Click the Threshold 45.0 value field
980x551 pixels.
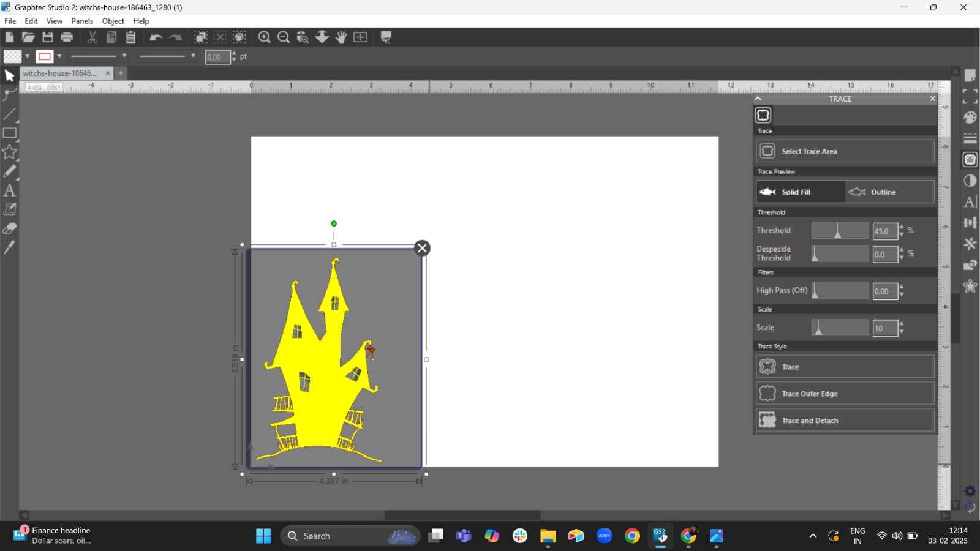point(885,231)
